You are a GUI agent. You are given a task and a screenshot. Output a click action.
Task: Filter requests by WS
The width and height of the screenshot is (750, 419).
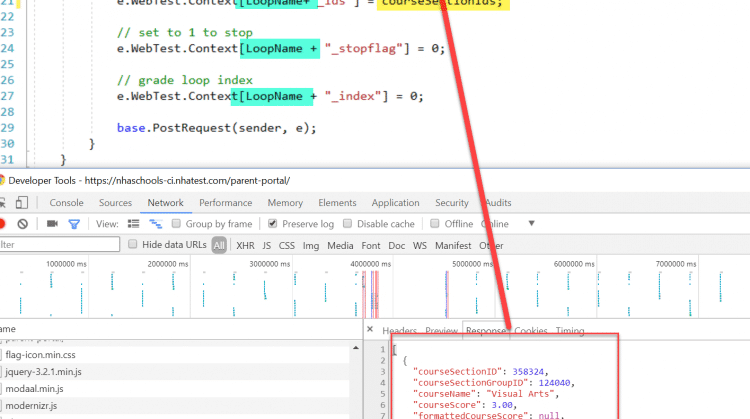419,245
